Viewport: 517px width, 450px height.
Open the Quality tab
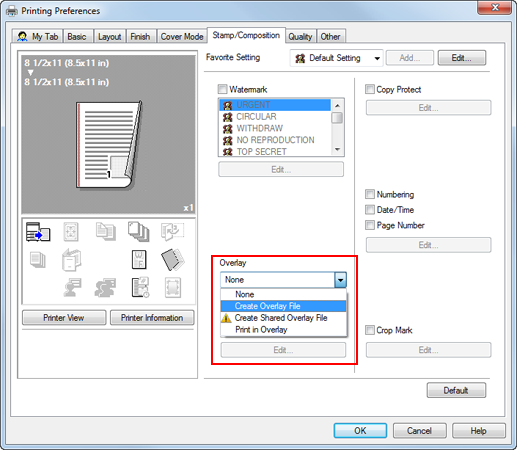click(x=300, y=36)
